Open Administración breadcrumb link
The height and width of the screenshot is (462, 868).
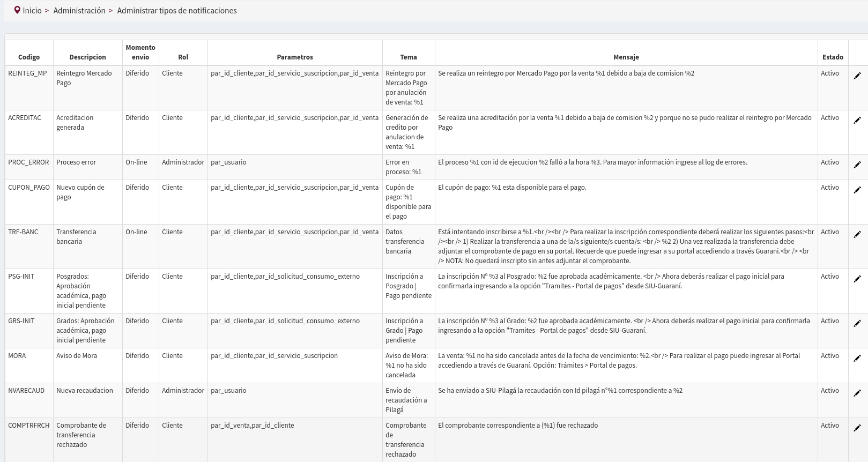pyautogui.click(x=79, y=11)
